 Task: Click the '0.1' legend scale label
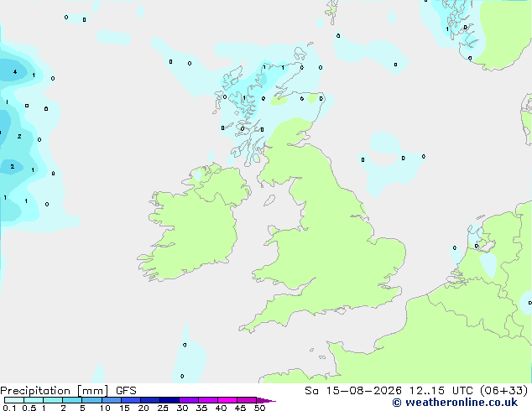click(9, 408)
